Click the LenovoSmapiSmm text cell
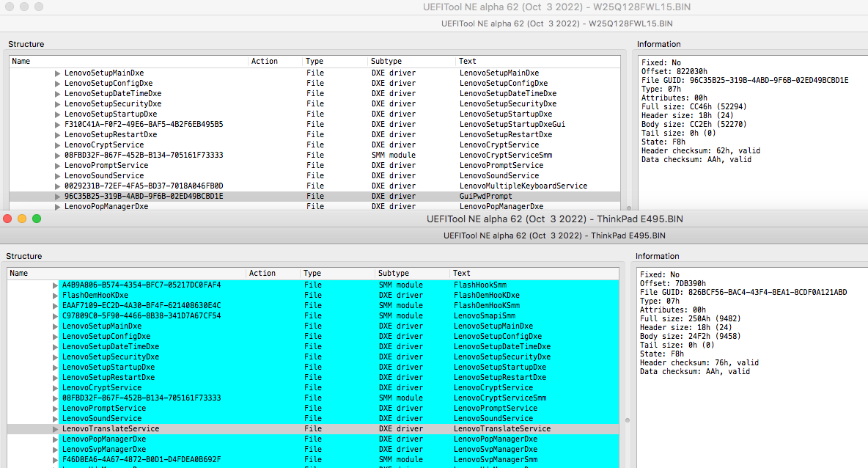 pyautogui.click(x=485, y=315)
